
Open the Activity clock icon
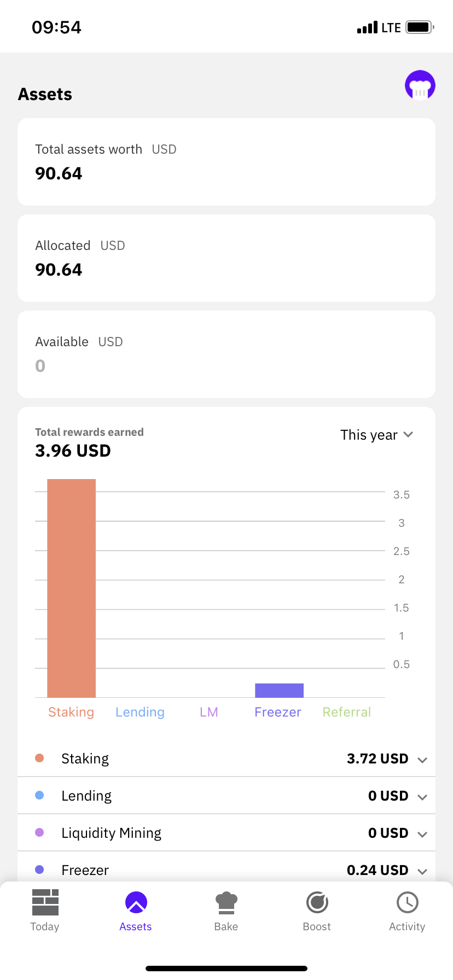[x=407, y=902]
